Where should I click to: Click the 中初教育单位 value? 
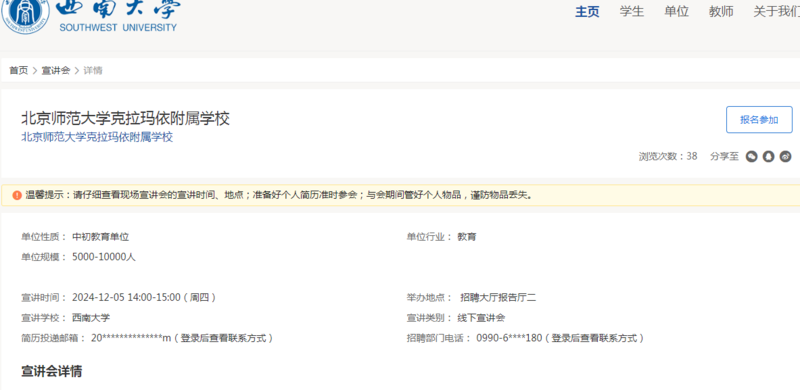click(x=101, y=237)
